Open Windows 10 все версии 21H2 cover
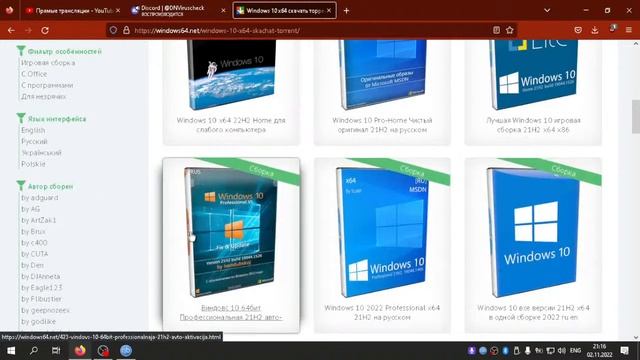 click(533, 233)
